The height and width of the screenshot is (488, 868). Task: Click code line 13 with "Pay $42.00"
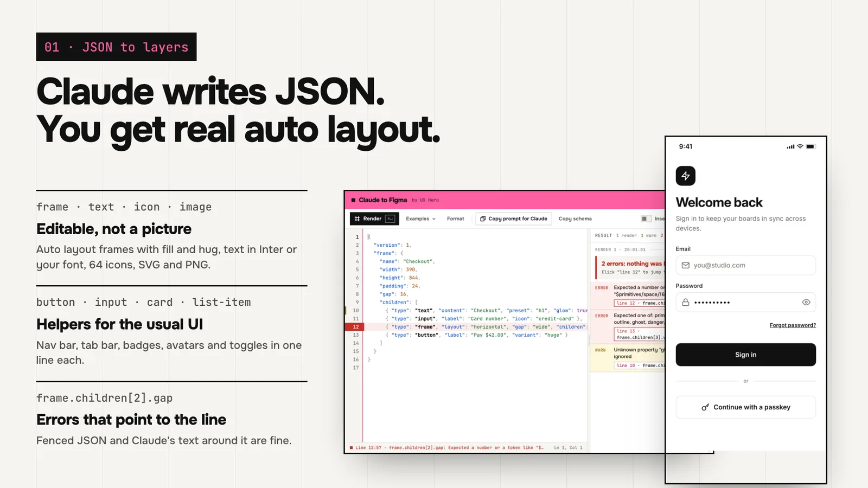pos(476,335)
